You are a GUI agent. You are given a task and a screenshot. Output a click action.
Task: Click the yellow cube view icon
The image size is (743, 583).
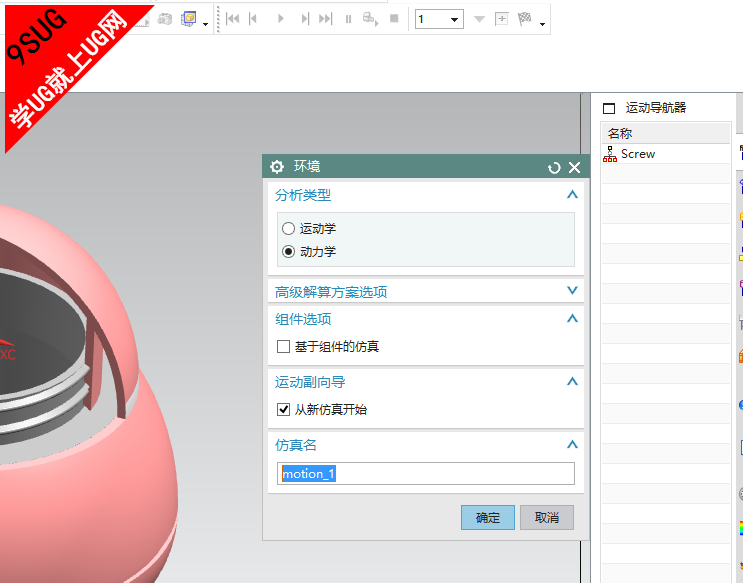[x=189, y=19]
